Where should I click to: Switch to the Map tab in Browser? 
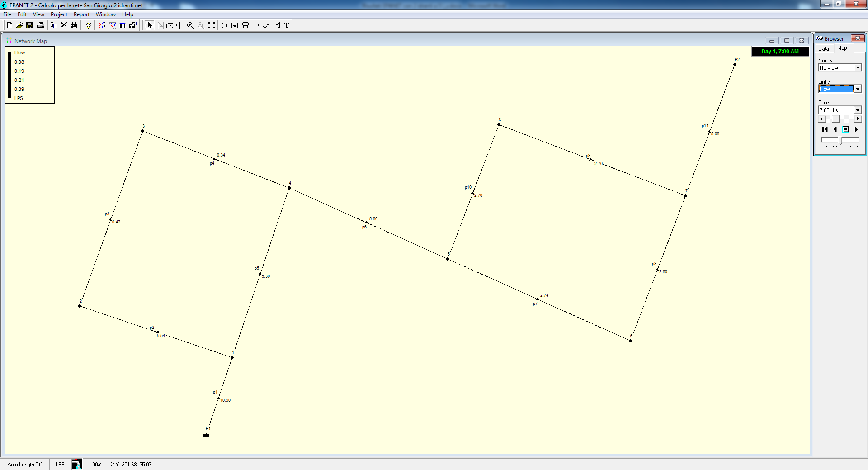842,48
